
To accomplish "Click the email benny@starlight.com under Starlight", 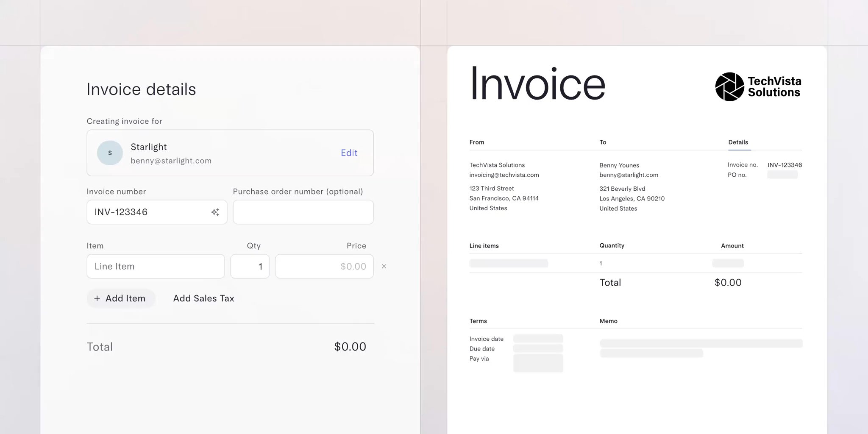I will click(171, 161).
